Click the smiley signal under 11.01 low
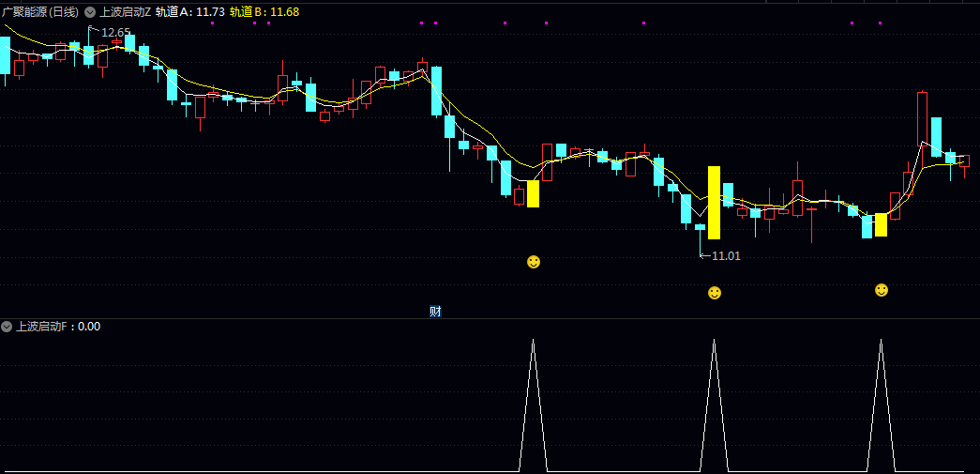This screenshot has width=980, height=474. [715, 293]
